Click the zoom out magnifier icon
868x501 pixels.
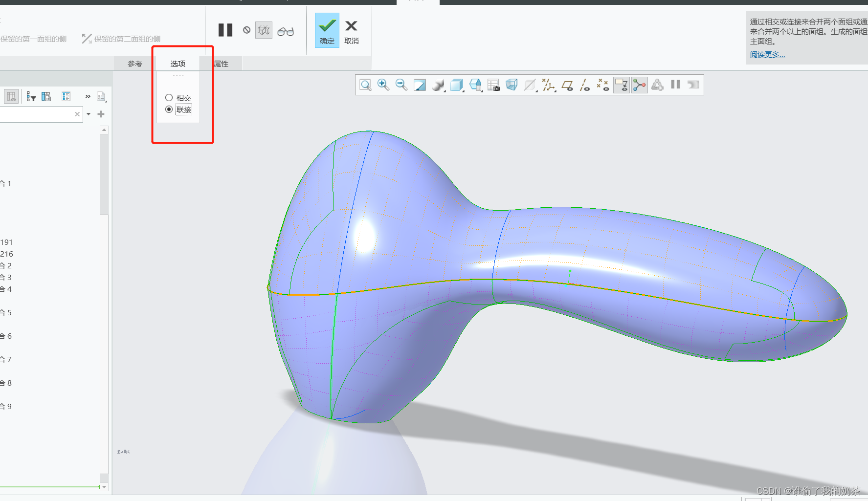point(401,85)
